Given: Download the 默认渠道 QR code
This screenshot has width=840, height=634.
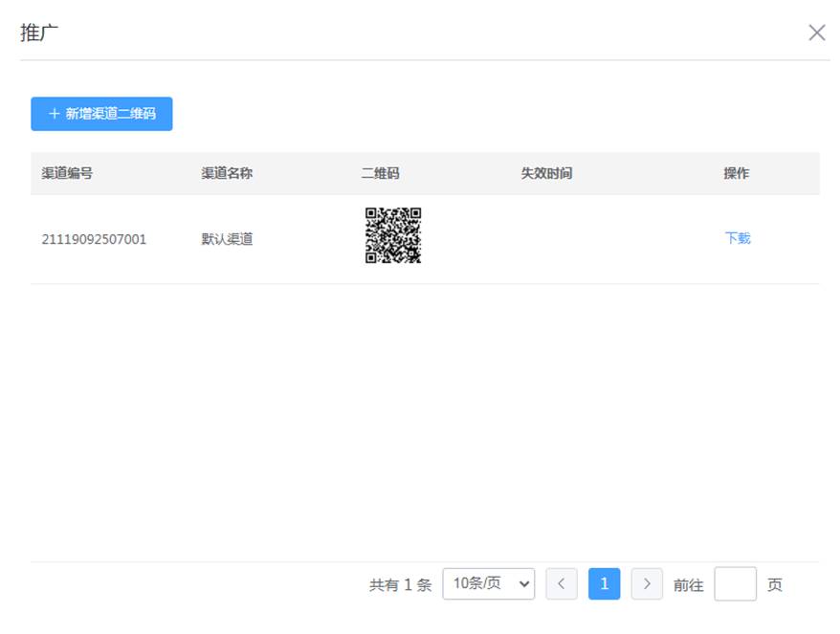Looking at the screenshot, I should coord(738,238).
